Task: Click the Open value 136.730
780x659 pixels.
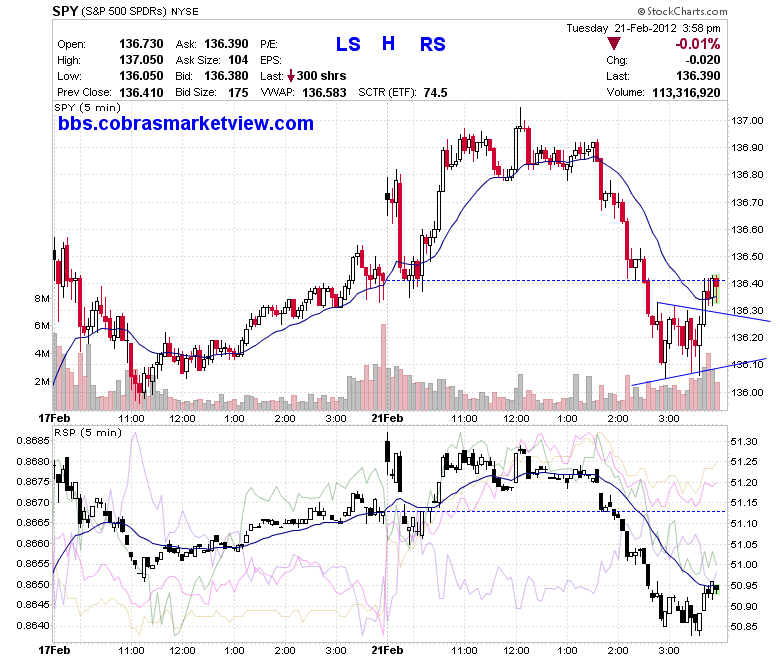Action: pyautogui.click(x=141, y=44)
